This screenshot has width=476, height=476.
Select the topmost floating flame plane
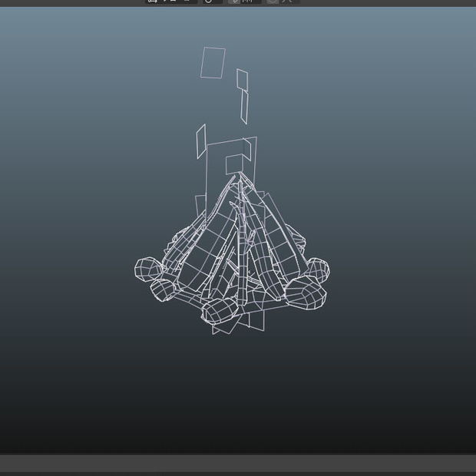click(213, 62)
